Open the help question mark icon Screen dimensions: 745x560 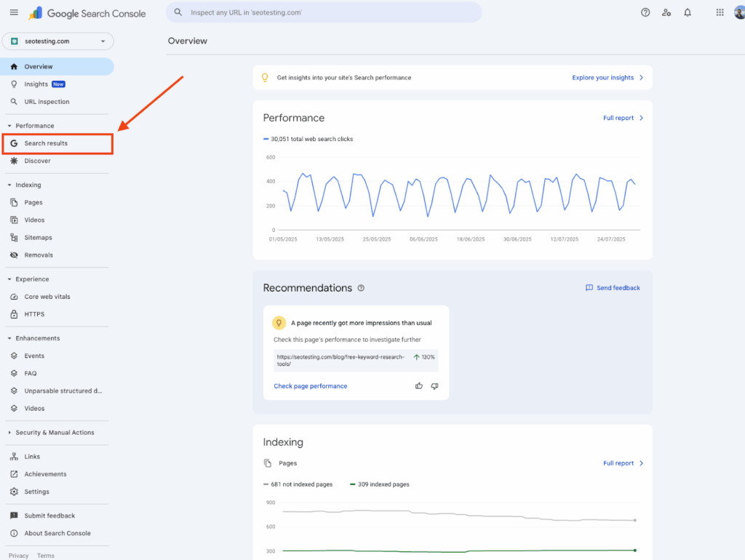(645, 13)
